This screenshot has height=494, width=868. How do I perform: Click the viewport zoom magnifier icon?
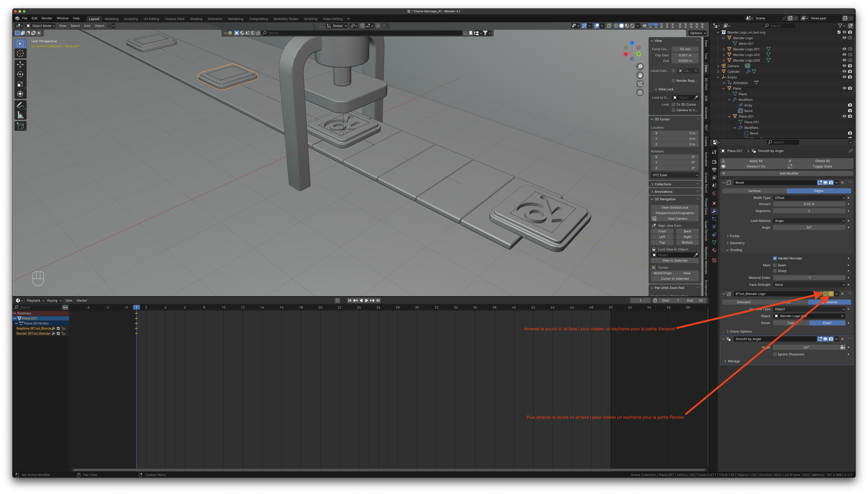640,67
